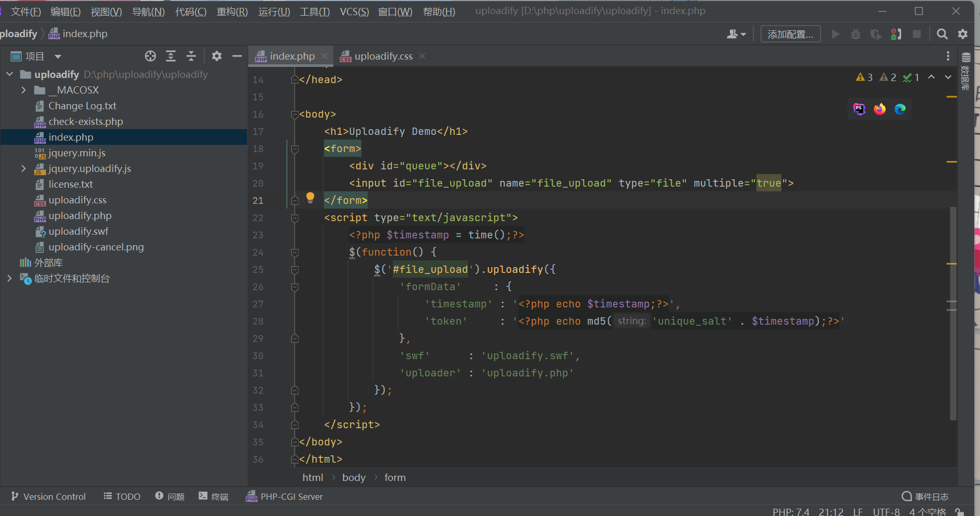The width and height of the screenshot is (980, 516).
Task: Fold the script block at line 22
Action: tap(295, 218)
